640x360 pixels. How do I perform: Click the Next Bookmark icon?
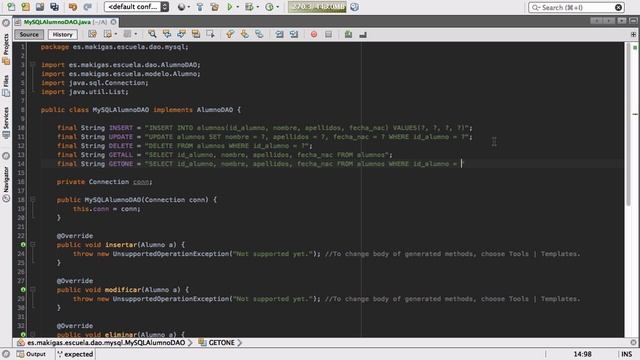click(244, 34)
